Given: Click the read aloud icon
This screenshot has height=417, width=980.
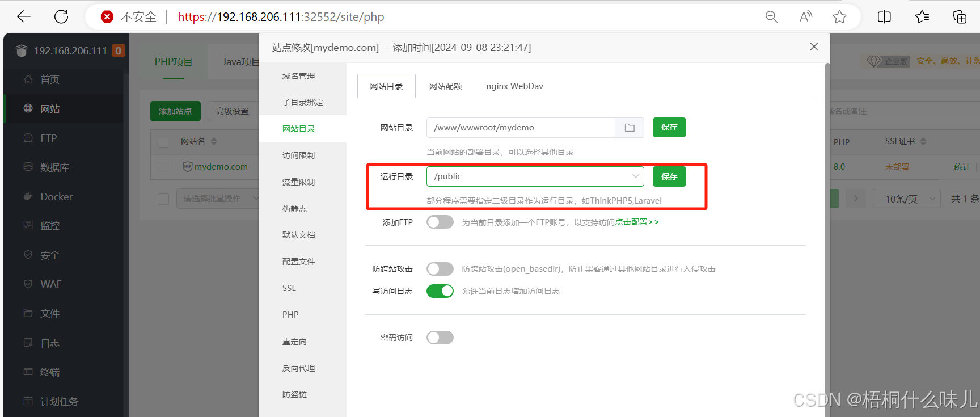Looking at the screenshot, I should [806, 17].
